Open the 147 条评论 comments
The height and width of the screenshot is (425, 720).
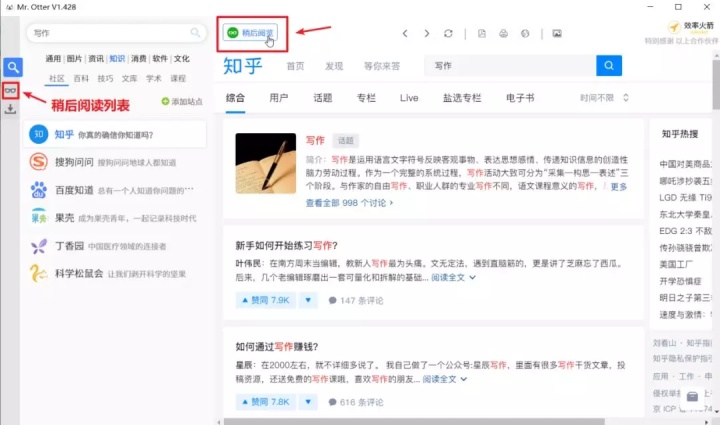[356, 301]
